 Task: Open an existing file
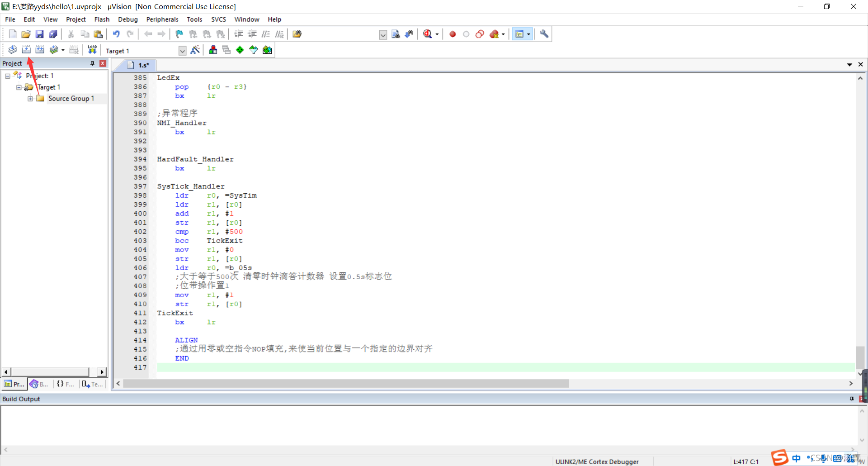[x=26, y=34]
